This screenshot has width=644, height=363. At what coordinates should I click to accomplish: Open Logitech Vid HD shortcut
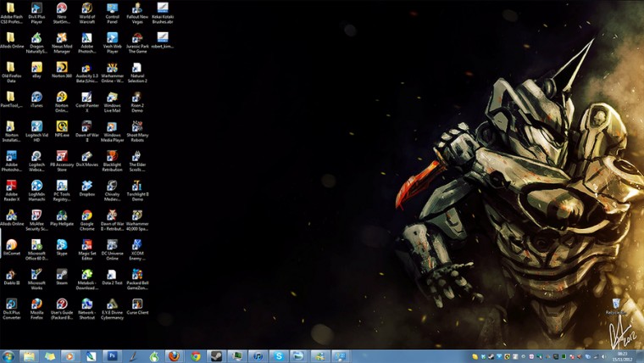coord(36,131)
